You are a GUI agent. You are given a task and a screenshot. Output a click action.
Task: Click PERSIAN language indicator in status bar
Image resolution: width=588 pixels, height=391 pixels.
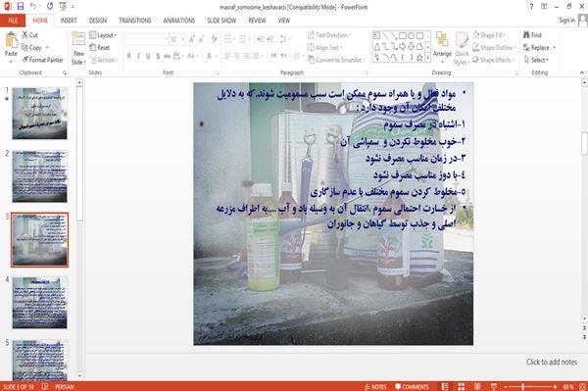point(65,386)
